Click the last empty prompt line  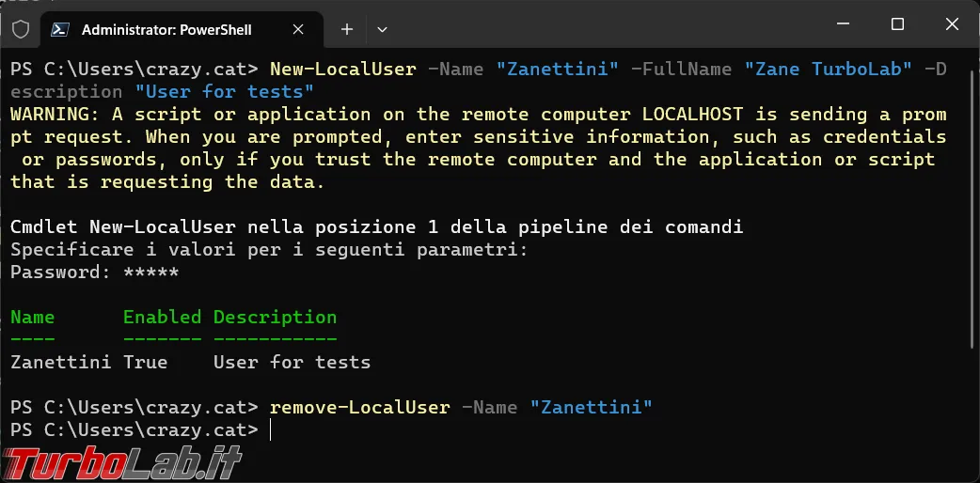[x=140, y=429]
